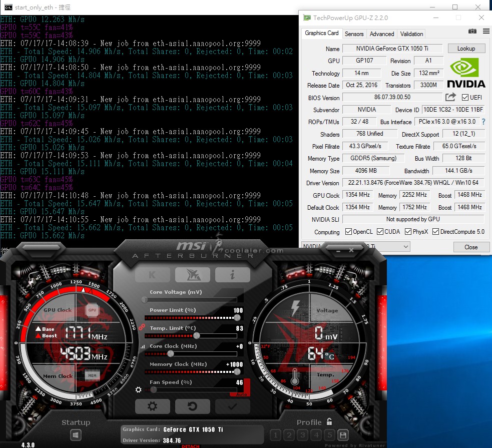Click the Afterburner OC scanner jet icon

[193, 275]
